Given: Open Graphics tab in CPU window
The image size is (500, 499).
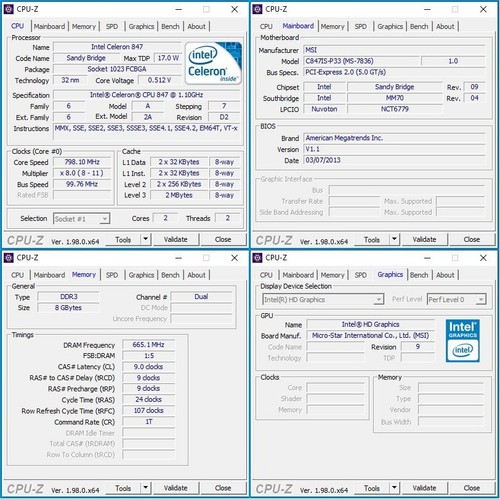Looking at the screenshot, I should [141, 26].
